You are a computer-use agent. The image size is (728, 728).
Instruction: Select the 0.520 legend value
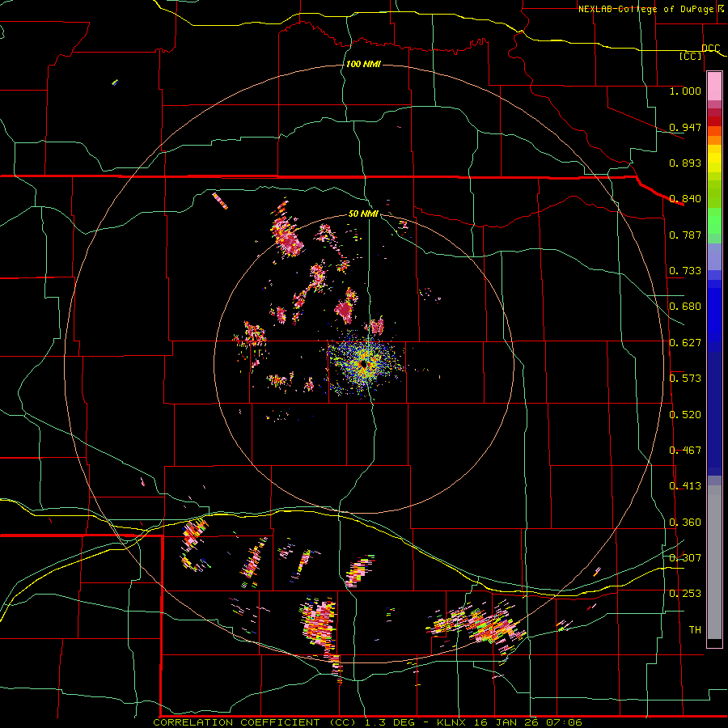685,414
